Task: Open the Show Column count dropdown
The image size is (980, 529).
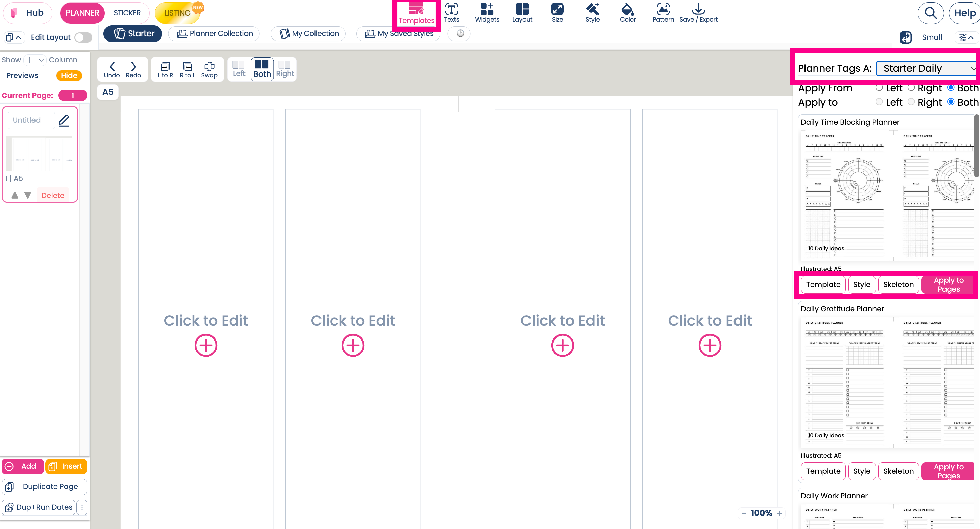Action: pos(34,60)
